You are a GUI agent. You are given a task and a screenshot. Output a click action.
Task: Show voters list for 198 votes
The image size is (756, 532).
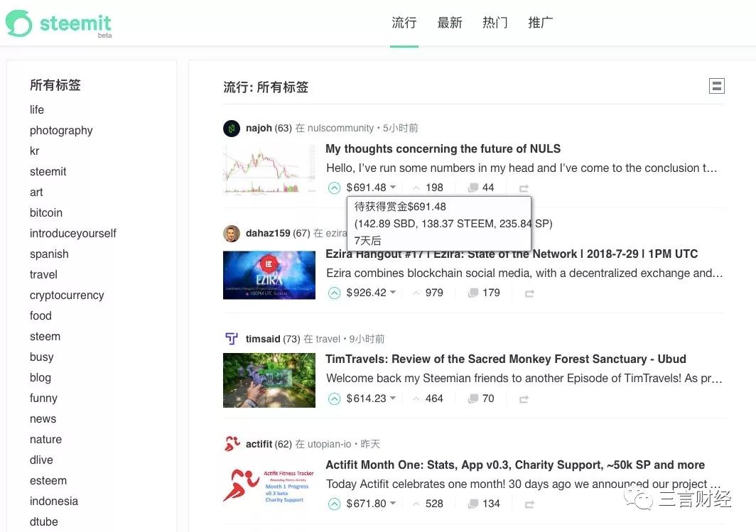click(428, 188)
